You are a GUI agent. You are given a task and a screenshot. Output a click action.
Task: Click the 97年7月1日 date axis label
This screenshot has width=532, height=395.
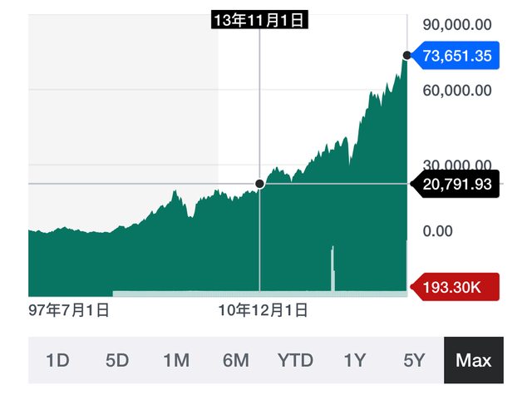(68, 311)
